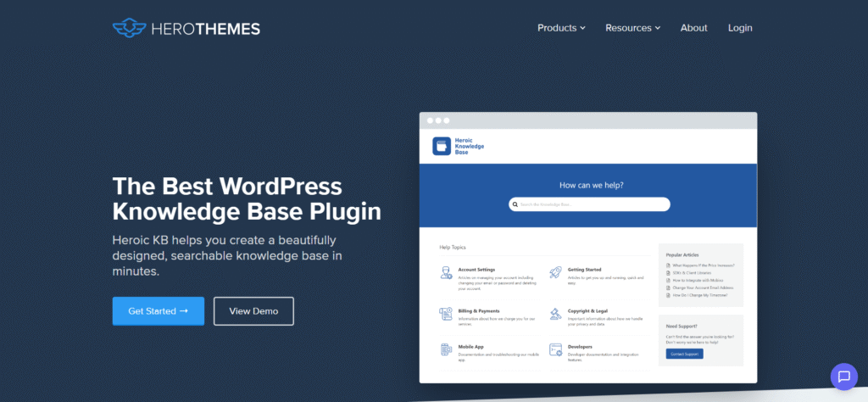Click The Best WordPress Knowledge Base Plugin headline
The image size is (868, 402).
247,199
